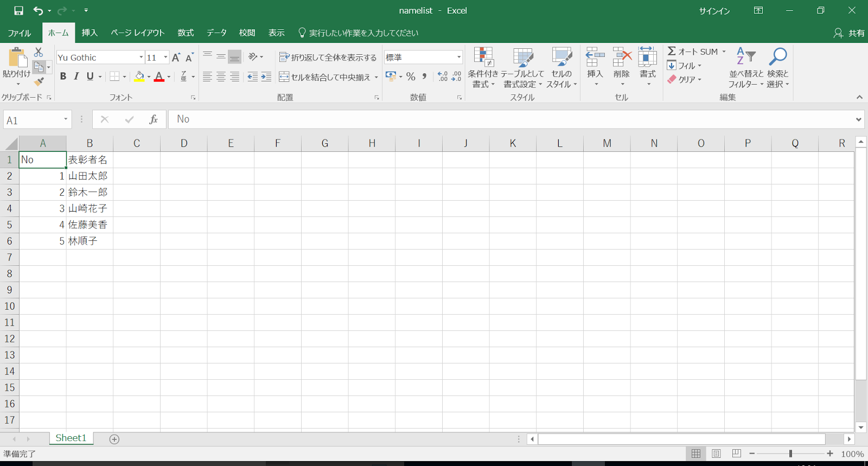Decrease font size with small A
The height and width of the screenshot is (466, 868).
tap(189, 58)
